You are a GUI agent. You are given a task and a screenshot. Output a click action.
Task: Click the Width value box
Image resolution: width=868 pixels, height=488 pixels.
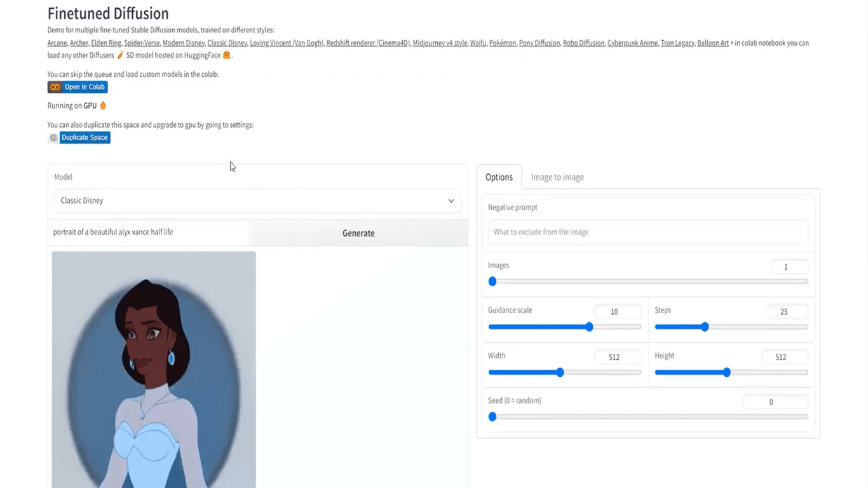click(x=614, y=357)
